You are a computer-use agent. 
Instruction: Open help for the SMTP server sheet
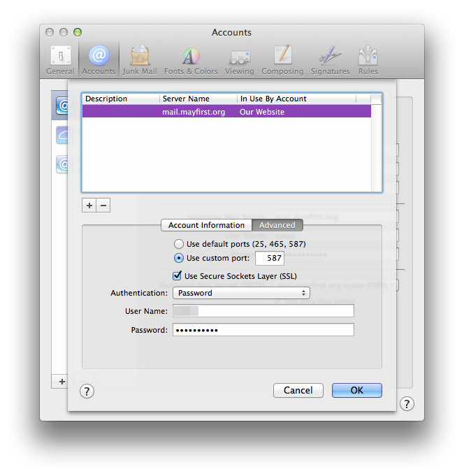pos(87,391)
